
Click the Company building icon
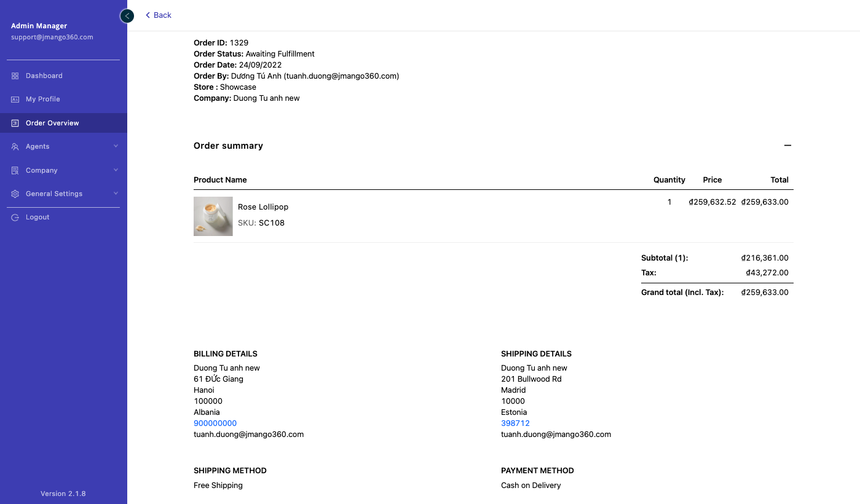(x=15, y=170)
